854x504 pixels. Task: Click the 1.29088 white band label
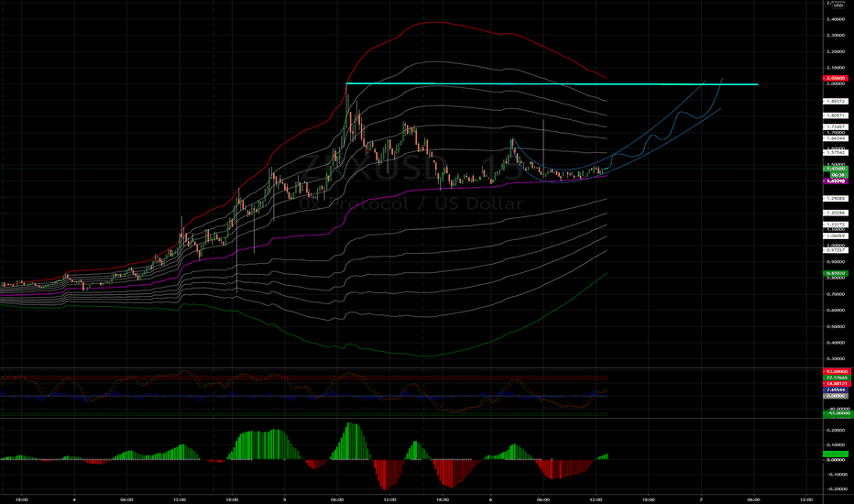click(x=837, y=199)
